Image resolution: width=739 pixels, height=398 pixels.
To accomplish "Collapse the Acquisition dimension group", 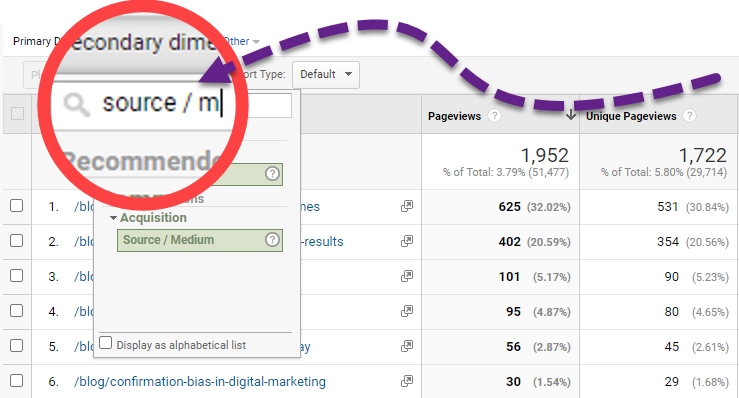I will click(x=113, y=218).
